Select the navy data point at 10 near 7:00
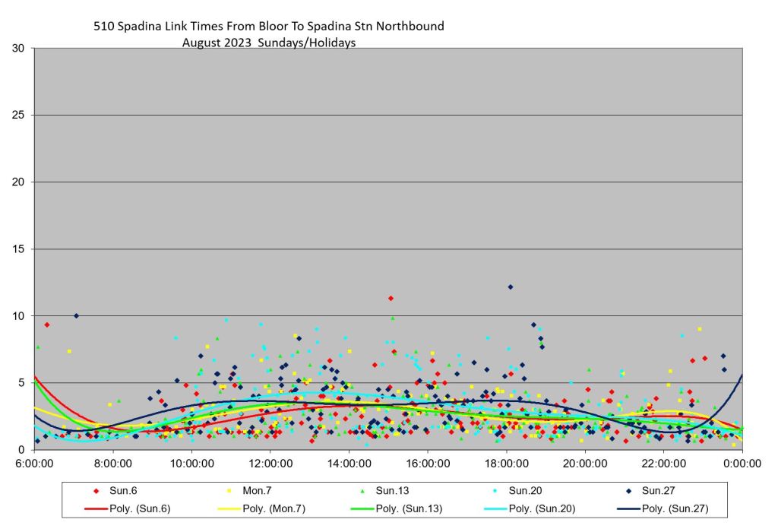 point(76,315)
